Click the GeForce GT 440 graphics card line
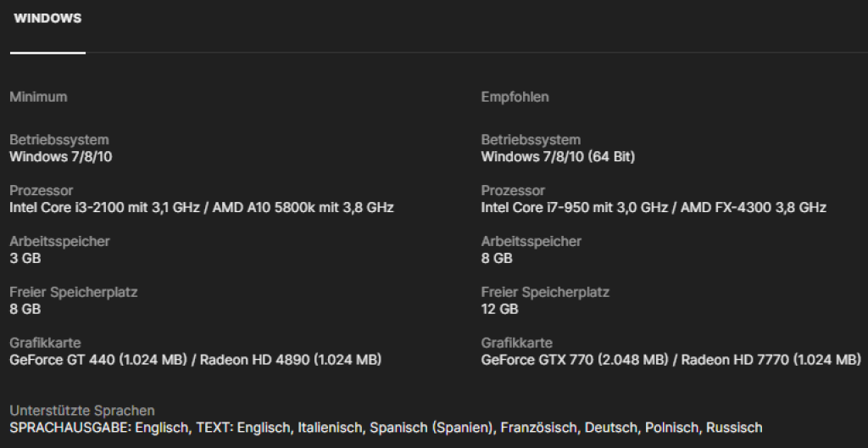Viewport: 868px width, 448px height. [196, 360]
